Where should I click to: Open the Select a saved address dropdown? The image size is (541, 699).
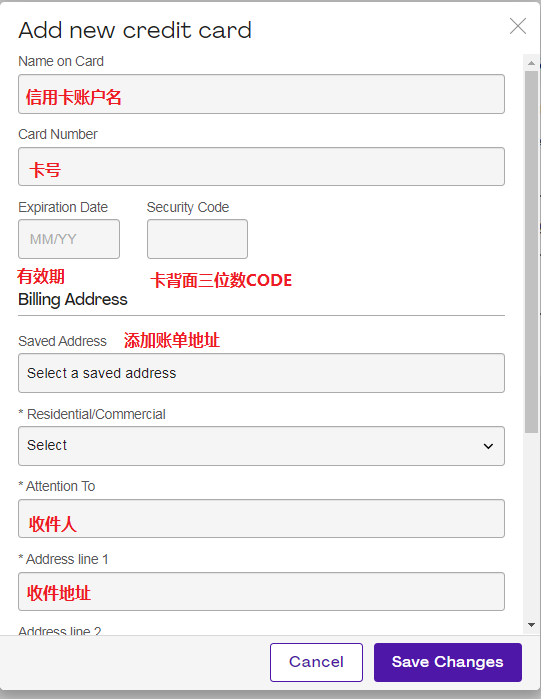pos(261,373)
